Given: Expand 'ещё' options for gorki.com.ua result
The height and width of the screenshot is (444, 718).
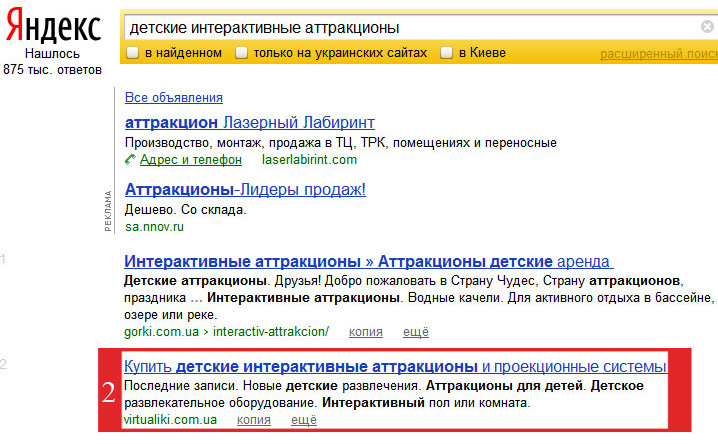Looking at the screenshot, I should point(416,332).
